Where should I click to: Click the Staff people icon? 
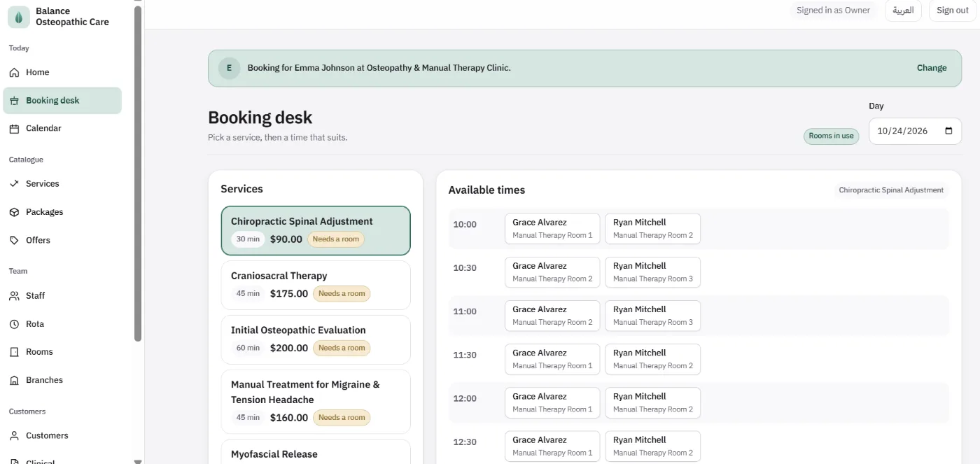click(14, 296)
